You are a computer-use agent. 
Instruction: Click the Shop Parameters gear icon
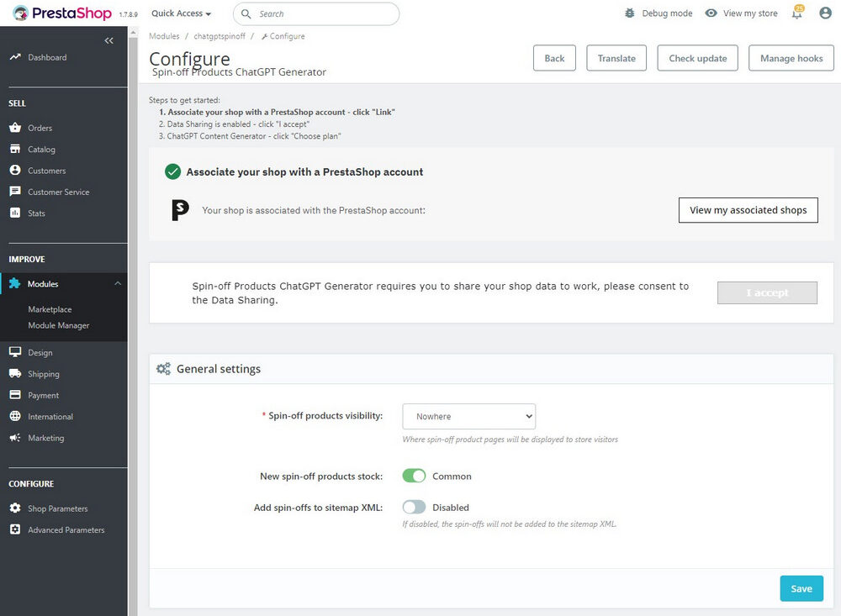point(15,508)
